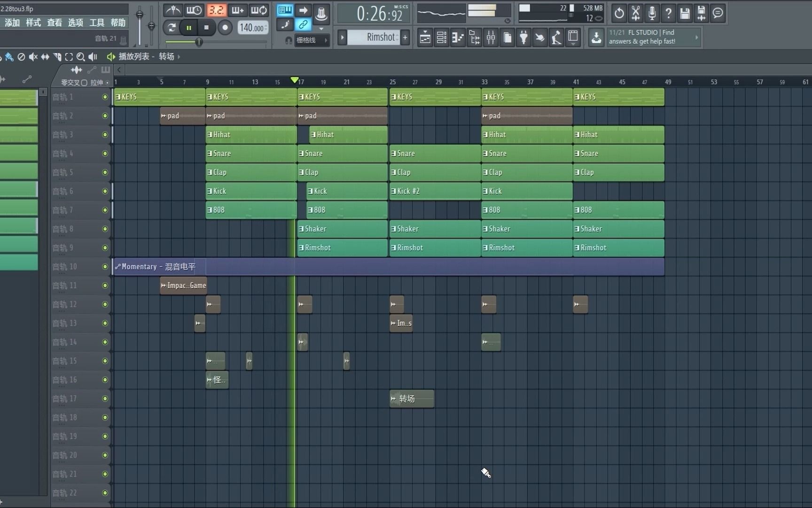Viewport: 812px width, 508px height.
Task: Open the plugin picker icon
Action: pyautogui.click(x=523, y=37)
